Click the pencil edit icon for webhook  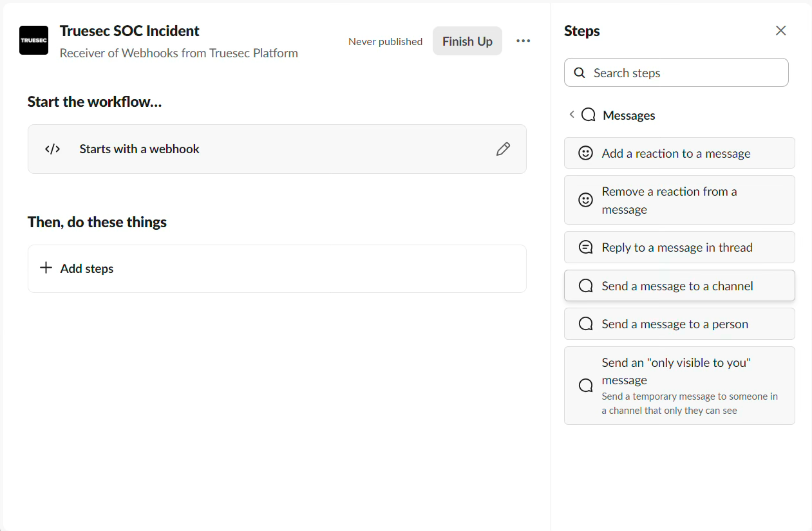tap(503, 149)
